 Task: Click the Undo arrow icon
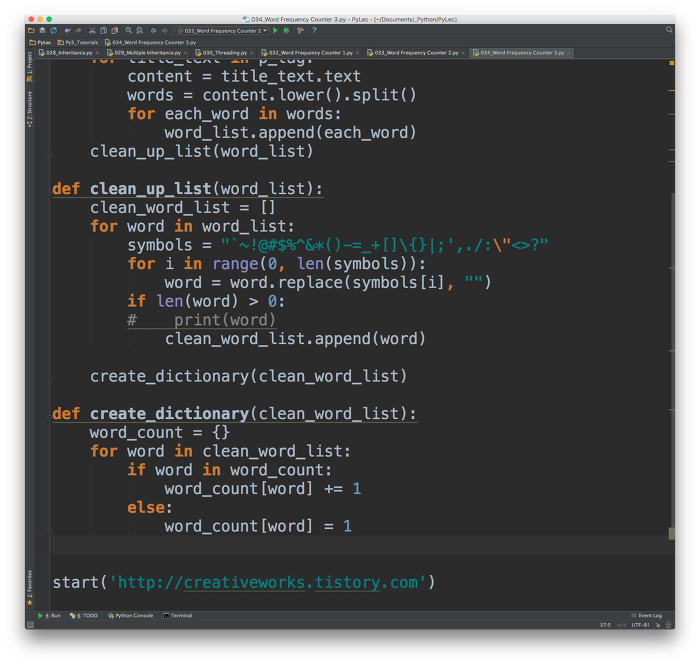point(67,30)
